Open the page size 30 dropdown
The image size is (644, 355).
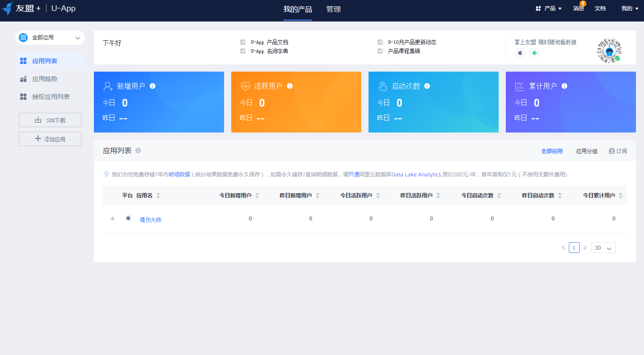click(x=603, y=248)
